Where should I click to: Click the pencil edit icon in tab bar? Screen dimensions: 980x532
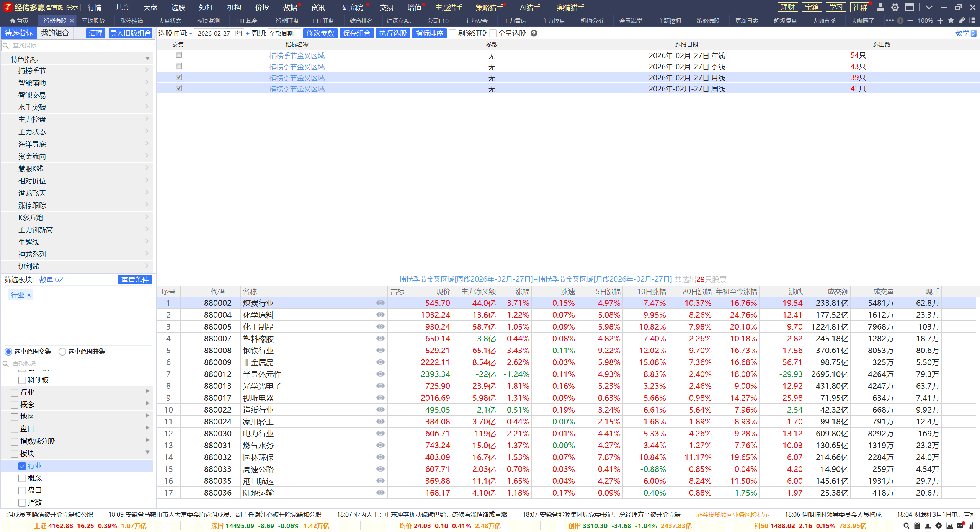point(962,21)
